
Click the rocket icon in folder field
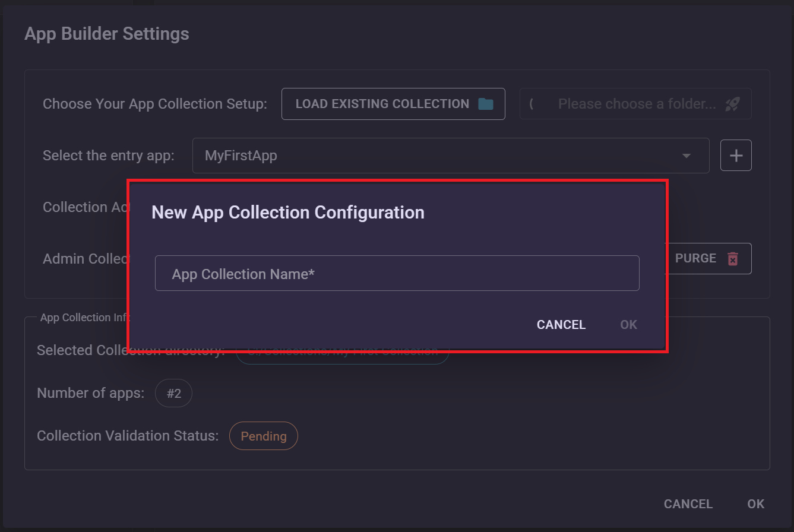734,103
